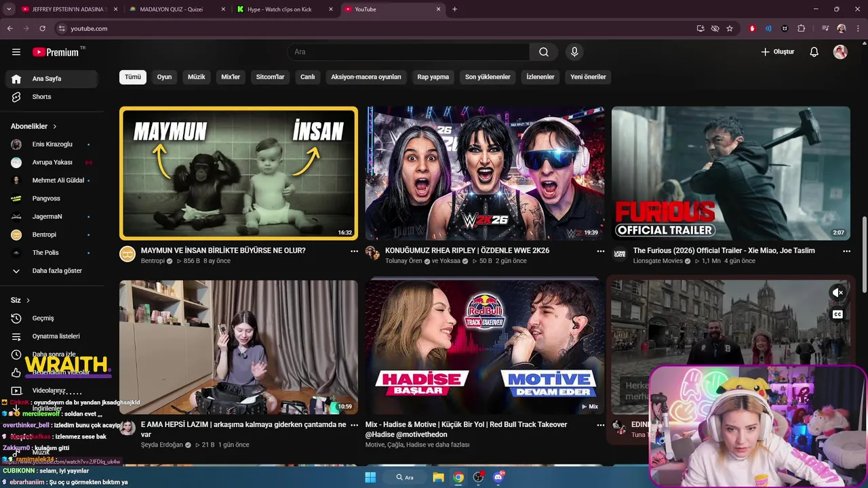Go to Ana Sayfa home
Image resolution: width=868 pixels, height=488 pixels.
click(x=52, y=79)
